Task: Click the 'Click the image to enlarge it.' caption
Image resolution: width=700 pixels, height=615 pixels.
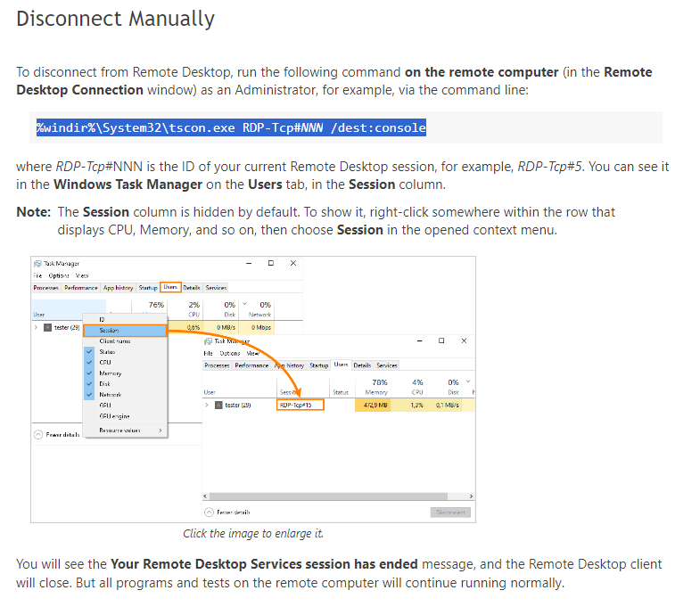Action: [253, 533]
